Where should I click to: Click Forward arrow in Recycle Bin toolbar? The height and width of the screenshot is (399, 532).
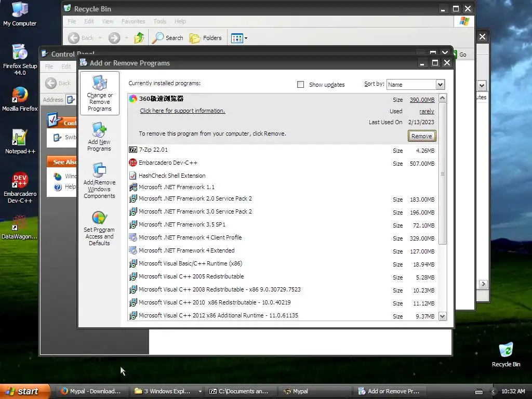coord(114,38)
